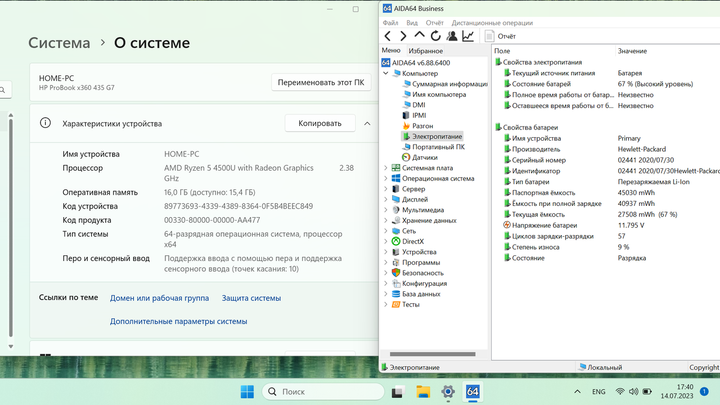Click the AIDA64 taskbar icon
The height and width of the screenshot is (405, 720).
coord(472,392)
